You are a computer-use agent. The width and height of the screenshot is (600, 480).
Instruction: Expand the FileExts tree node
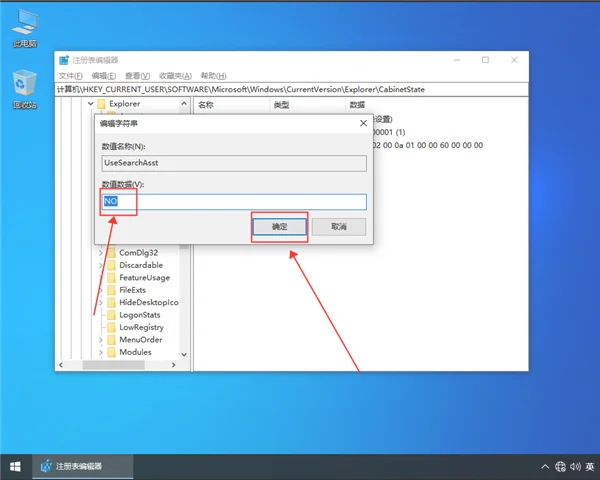pyautogui.click(x=101, y=290)
